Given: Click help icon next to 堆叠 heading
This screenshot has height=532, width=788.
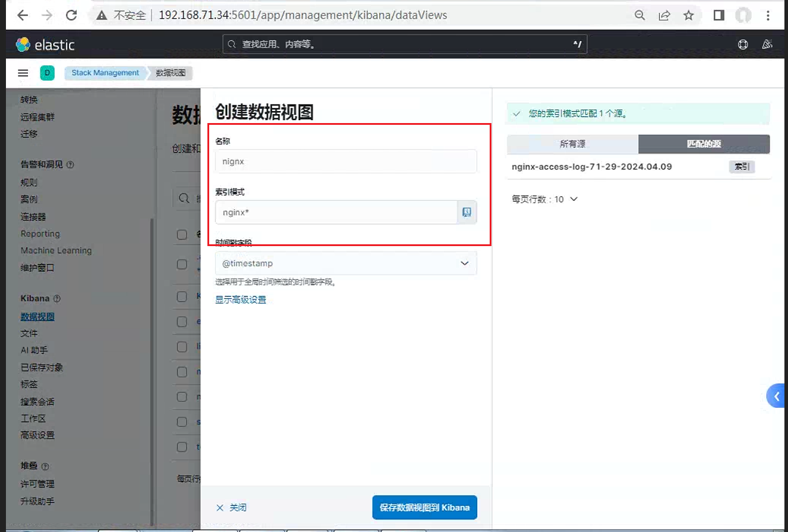Looking at the screenshot, I should tap(45, 467).
